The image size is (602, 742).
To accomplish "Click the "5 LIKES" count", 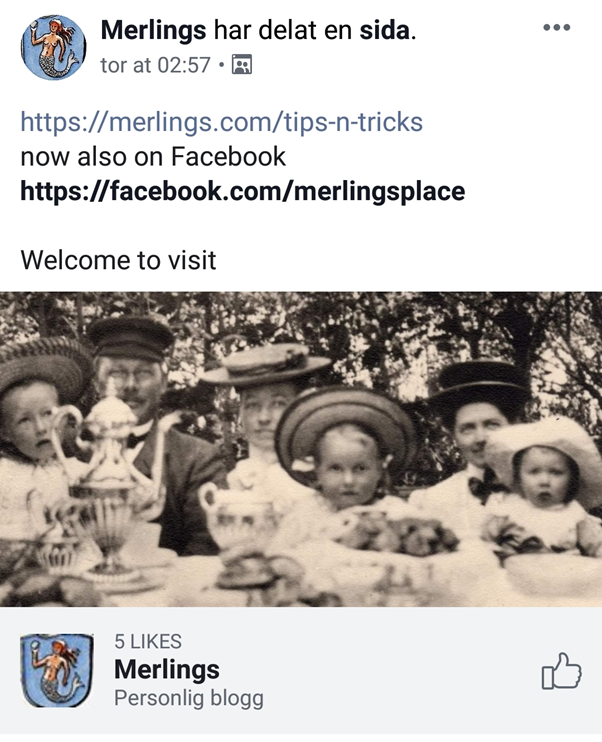I will click(x=148, y=642).
